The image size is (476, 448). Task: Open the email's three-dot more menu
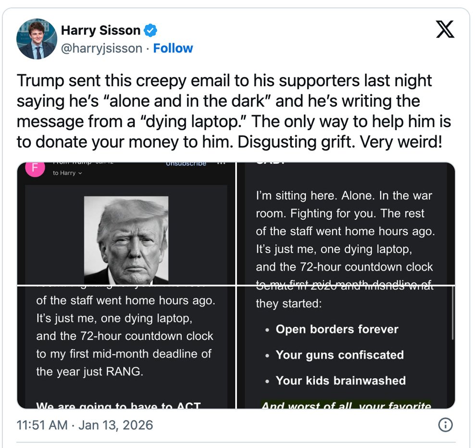222,163
